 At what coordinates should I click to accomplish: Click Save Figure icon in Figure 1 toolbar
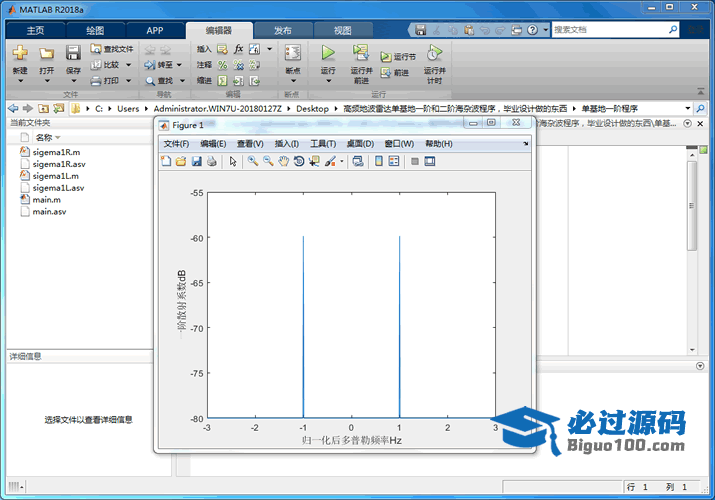(x=197, y=161)
